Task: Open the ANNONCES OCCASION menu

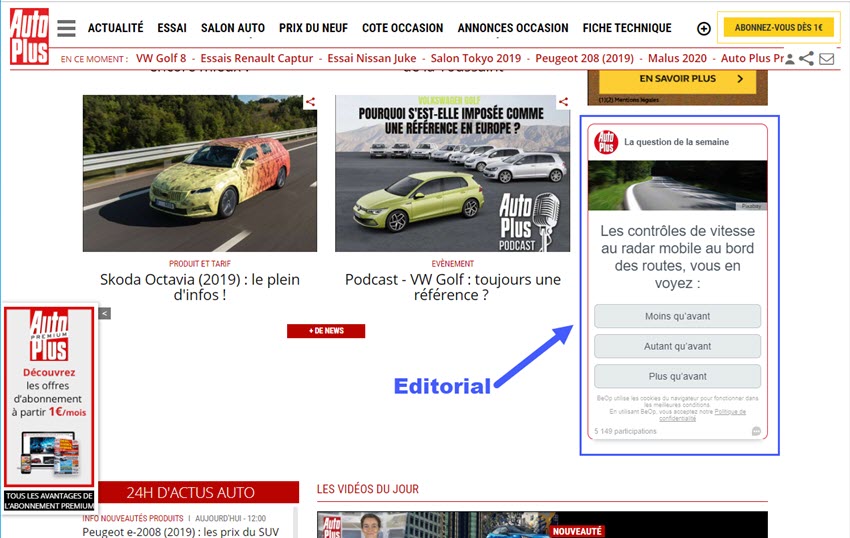Action: pos(513,28)
